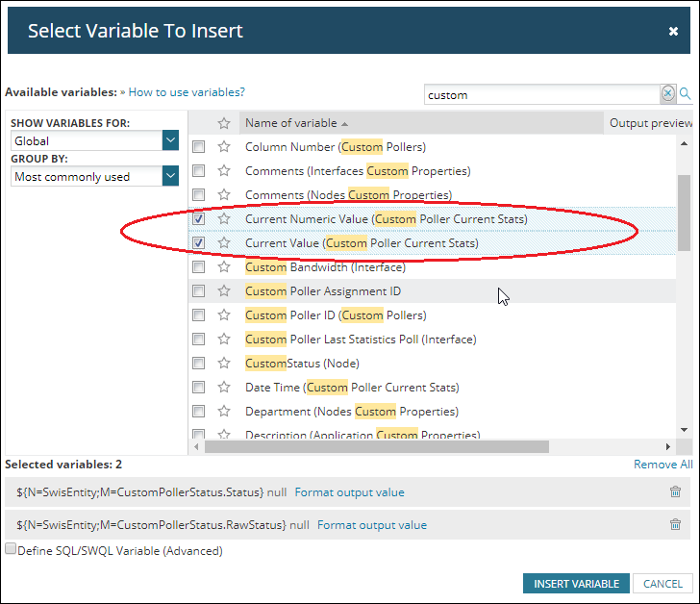Uncheck Current Value (Custom Poller Current Stats) checkbox
Image resolution: width=700 pixels, height=604 pixels.
coord(199,242)
